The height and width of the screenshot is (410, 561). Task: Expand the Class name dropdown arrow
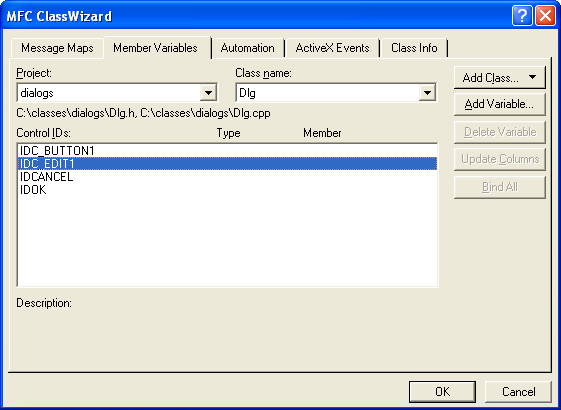point(427,93)
